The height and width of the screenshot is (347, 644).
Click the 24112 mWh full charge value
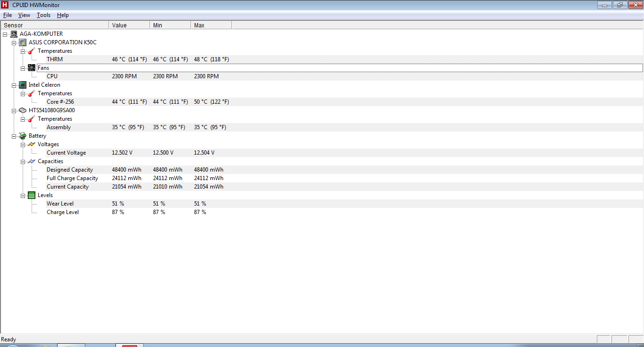point(127,178)
